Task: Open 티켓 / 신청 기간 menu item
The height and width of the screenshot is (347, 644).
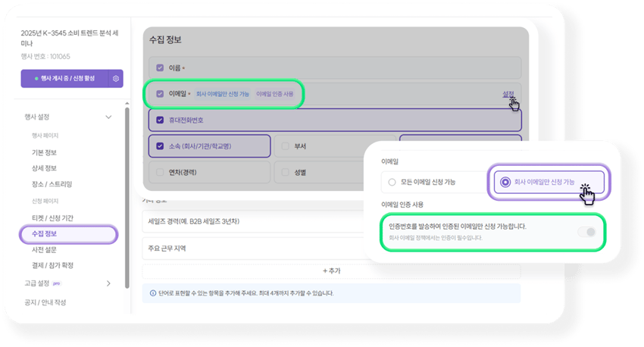Action: 52,217
